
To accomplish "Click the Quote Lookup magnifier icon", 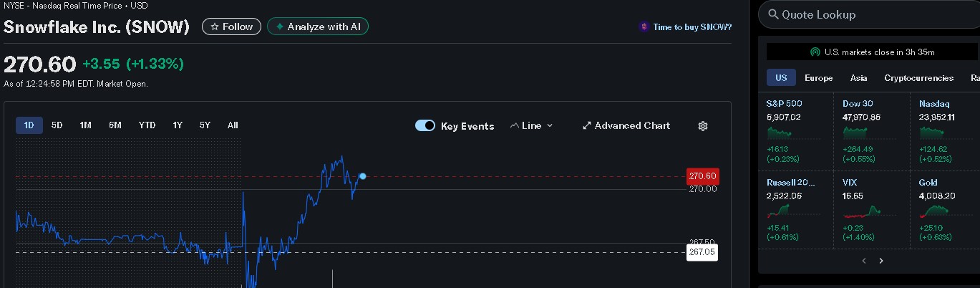I will click(x=773, y=14).
